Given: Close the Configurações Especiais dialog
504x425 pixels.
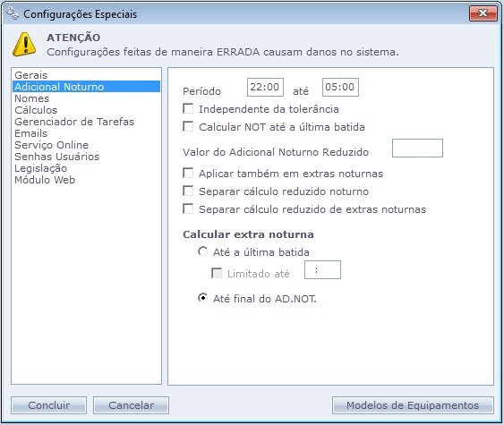Looking at the screenshot, I should pyautogui.click(x=483, y=13).
